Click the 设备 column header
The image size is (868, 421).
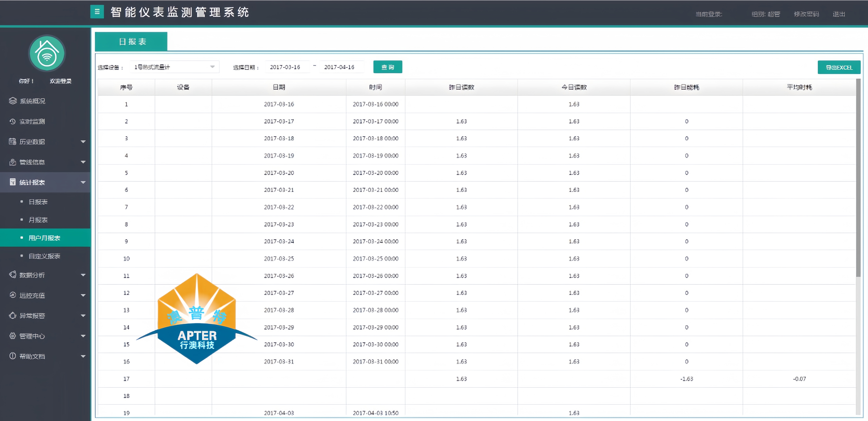[183, 87]
